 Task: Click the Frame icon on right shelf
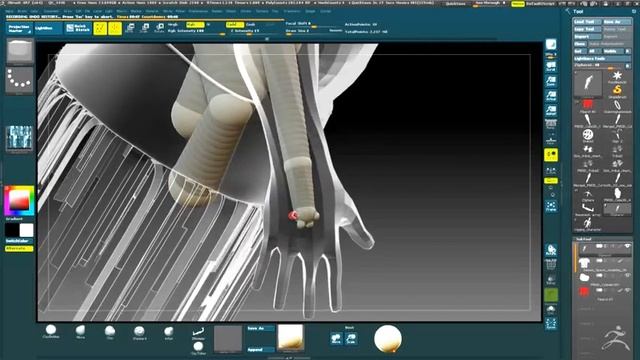551,206
